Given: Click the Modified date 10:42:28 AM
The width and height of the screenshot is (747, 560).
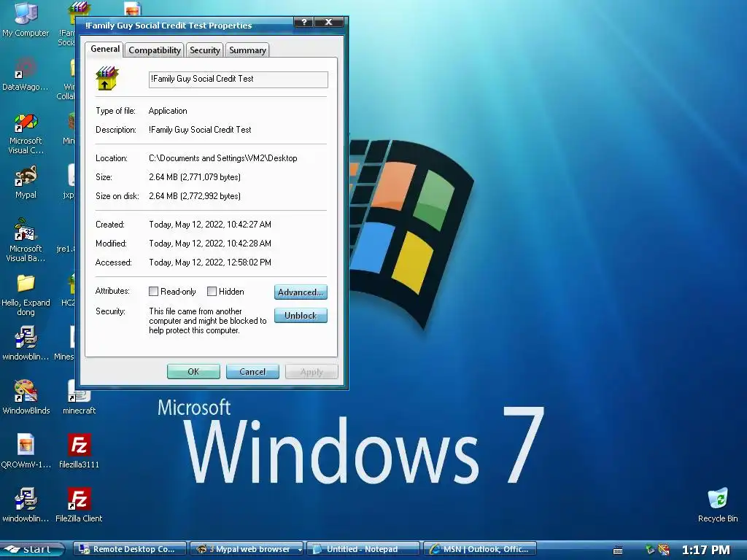Looking at the screenshot, I should pyautogui.click(x=209, y=244).
